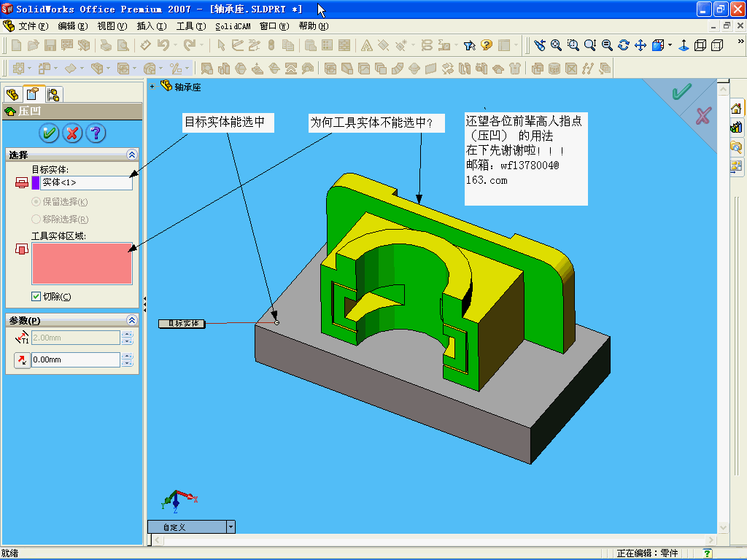The image size is (747, 560).
Task: Open the SolidWorks Resources home task pane icon
Action: 736,109
